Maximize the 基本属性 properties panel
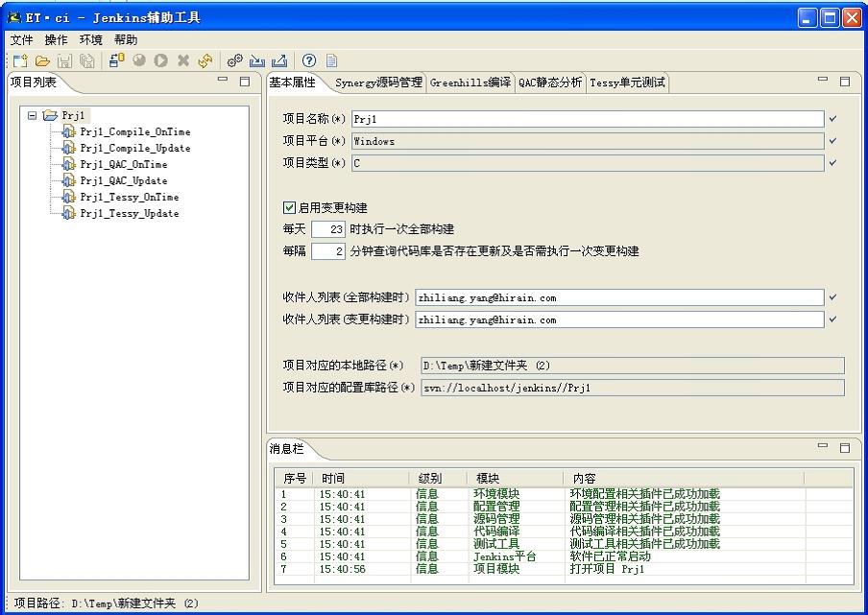Image resolution: width=868 pixels, height=615 pixels. coord(845,82)
